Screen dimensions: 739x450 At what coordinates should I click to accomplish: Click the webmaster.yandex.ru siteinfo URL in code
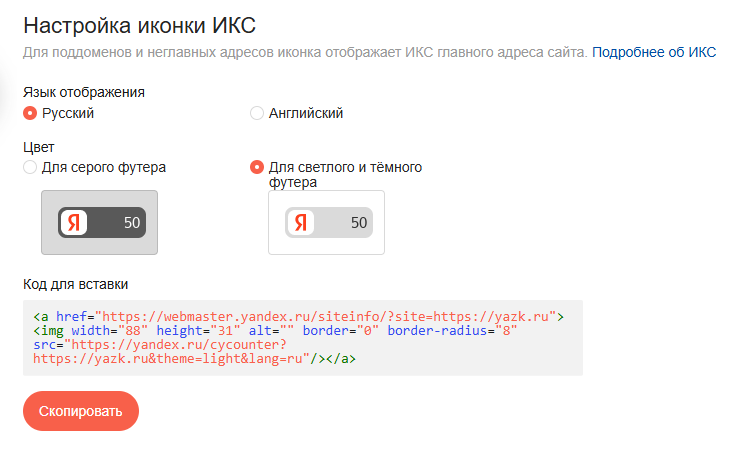pos(326,316)
